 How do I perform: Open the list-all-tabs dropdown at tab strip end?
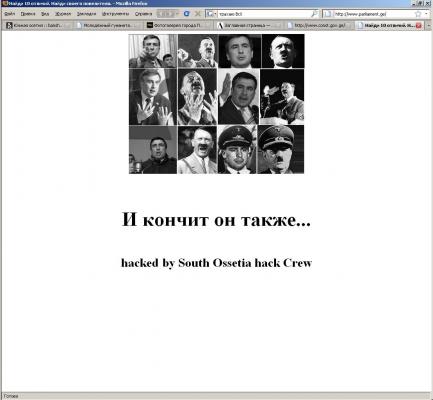click(429, 25)
